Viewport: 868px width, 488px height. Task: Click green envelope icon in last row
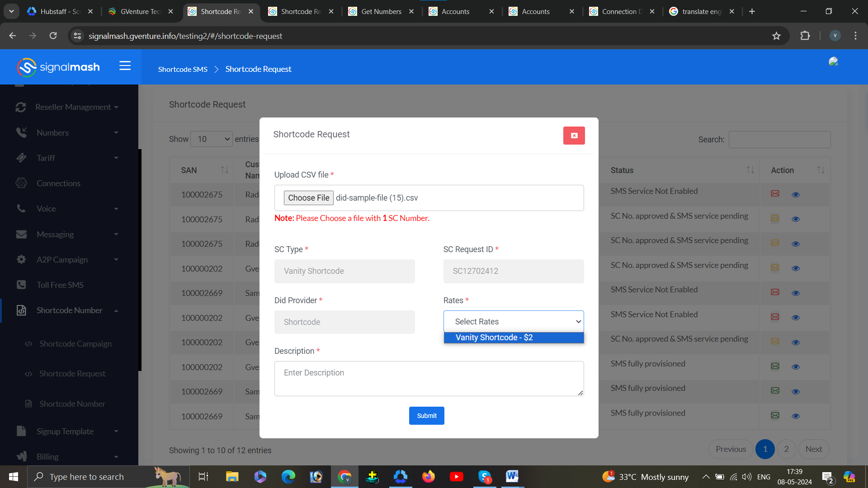775,415
